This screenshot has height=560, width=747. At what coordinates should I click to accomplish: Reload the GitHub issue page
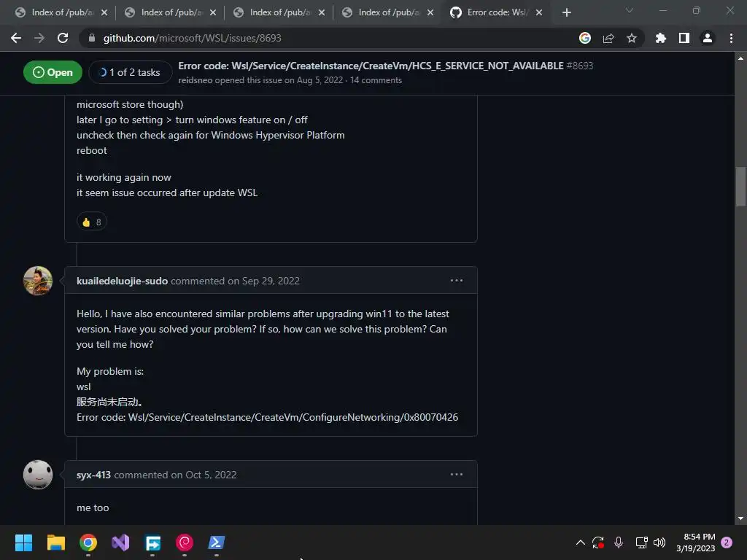click(x=63, y=38)
